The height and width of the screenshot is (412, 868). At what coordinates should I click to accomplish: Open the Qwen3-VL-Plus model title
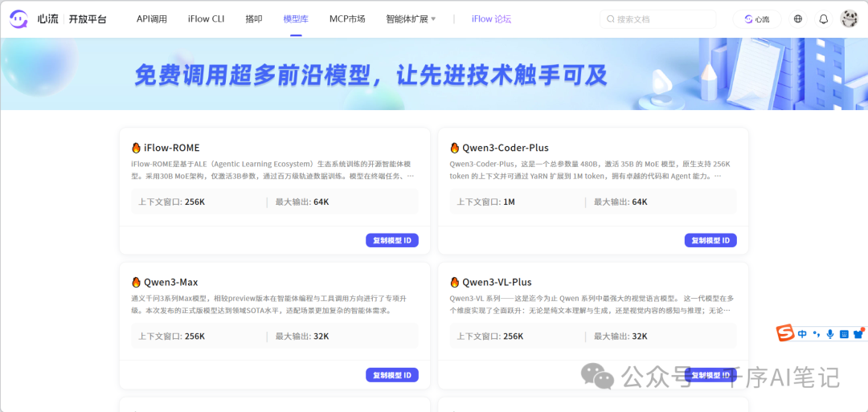[497, 282]
